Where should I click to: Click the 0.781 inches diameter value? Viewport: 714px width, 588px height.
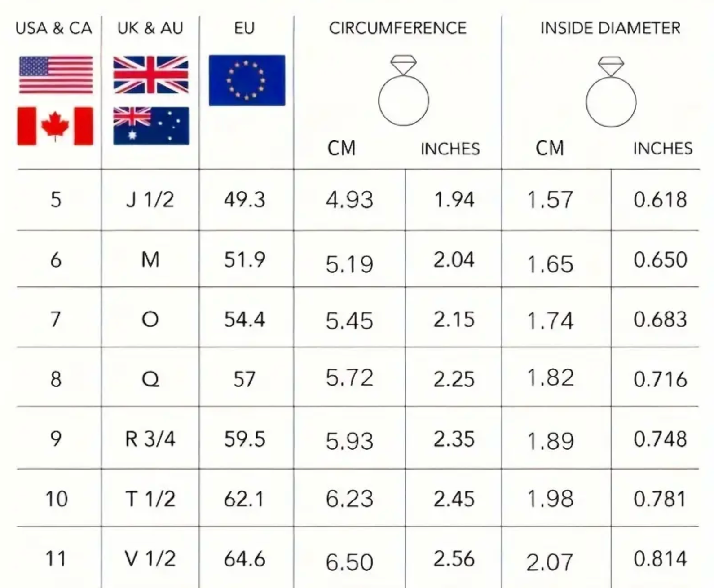pyautogui.click(x=660, y=499)
